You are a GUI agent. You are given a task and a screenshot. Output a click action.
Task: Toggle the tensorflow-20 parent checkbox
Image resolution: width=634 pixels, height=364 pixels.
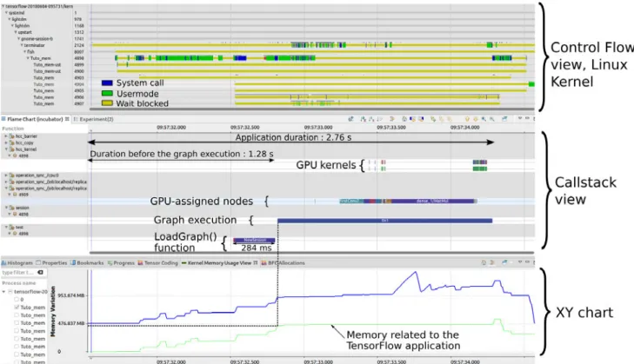[10, 292]
